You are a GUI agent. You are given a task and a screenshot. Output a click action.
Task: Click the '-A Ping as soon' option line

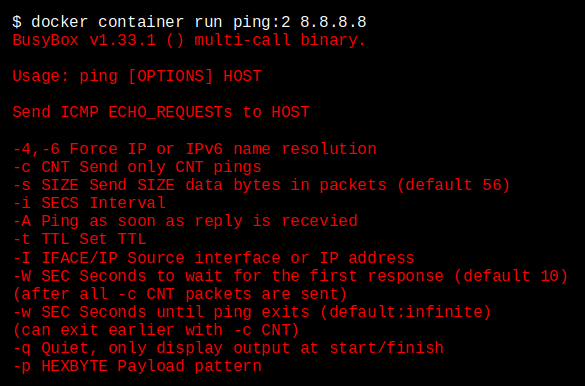pyautogui.click(x=185, y=221)
